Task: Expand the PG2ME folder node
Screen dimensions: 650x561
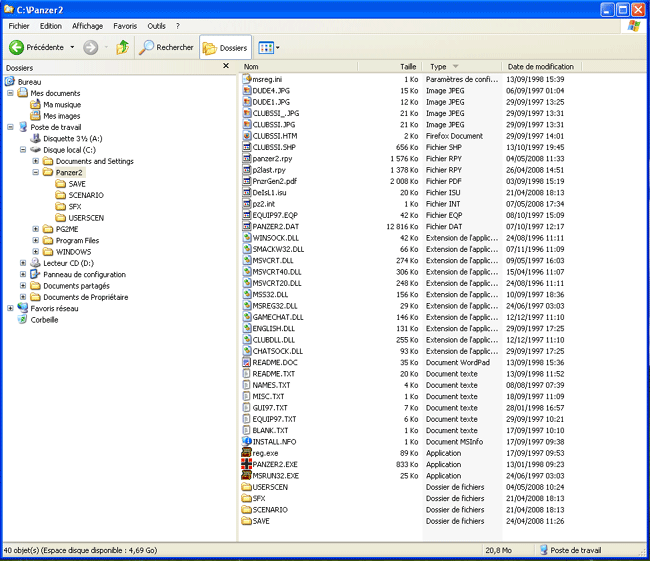Action: tap(36, 229)
